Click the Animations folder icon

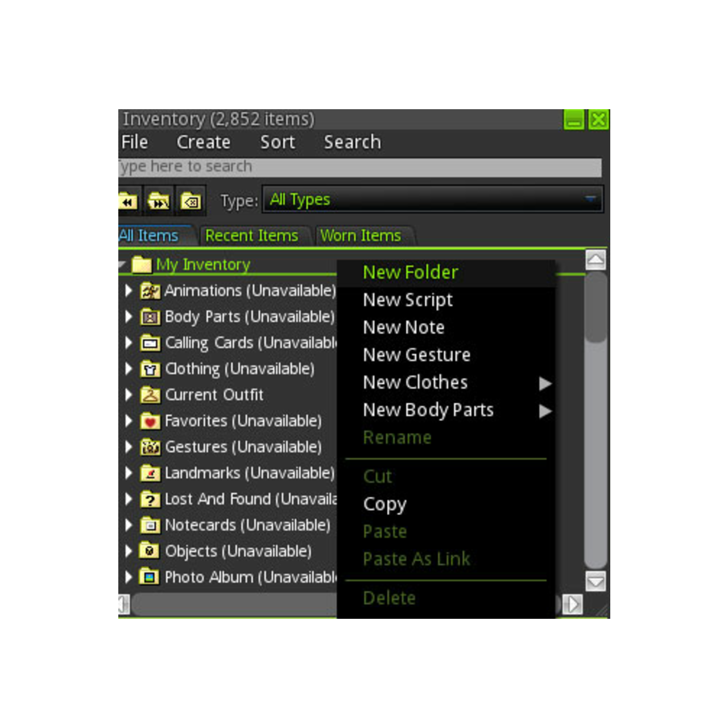coord(150,291)
